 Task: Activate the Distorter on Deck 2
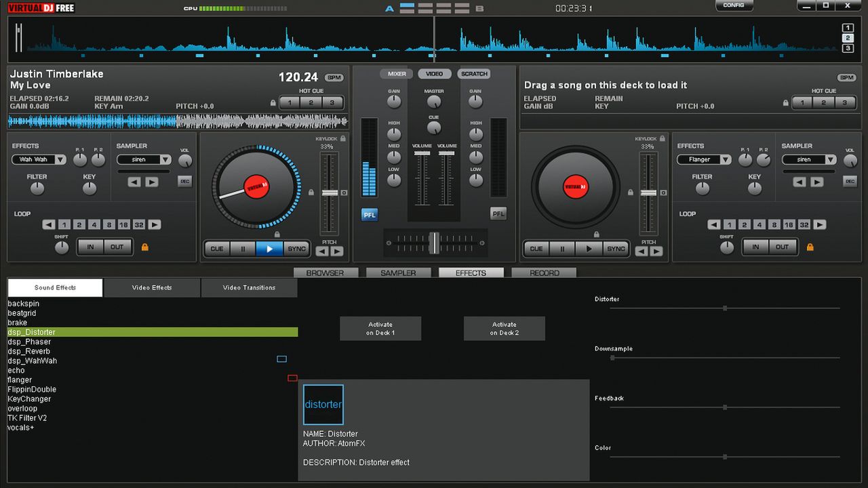[x=505, y=329]
